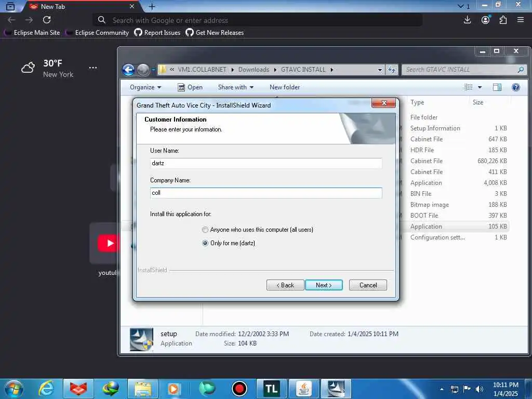This screenshot has height=399, width=532.
Task: Open the browser account icon
Action: 486,20
